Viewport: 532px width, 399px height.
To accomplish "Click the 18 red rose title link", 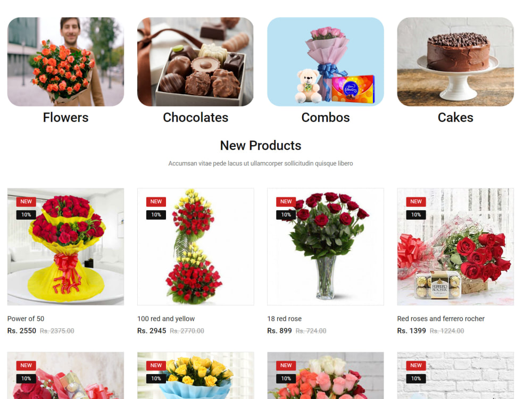I will click(284, 319).
